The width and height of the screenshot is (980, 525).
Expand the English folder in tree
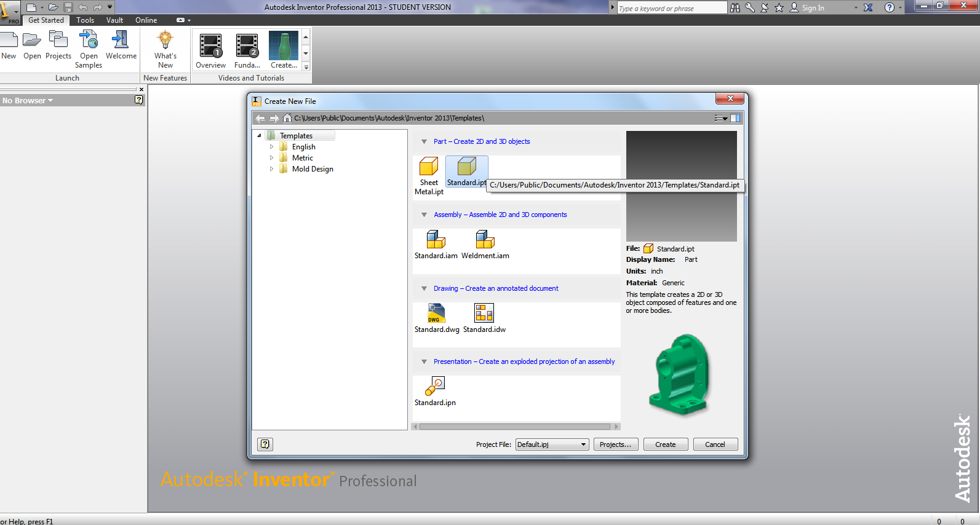(x=271, y=147)
